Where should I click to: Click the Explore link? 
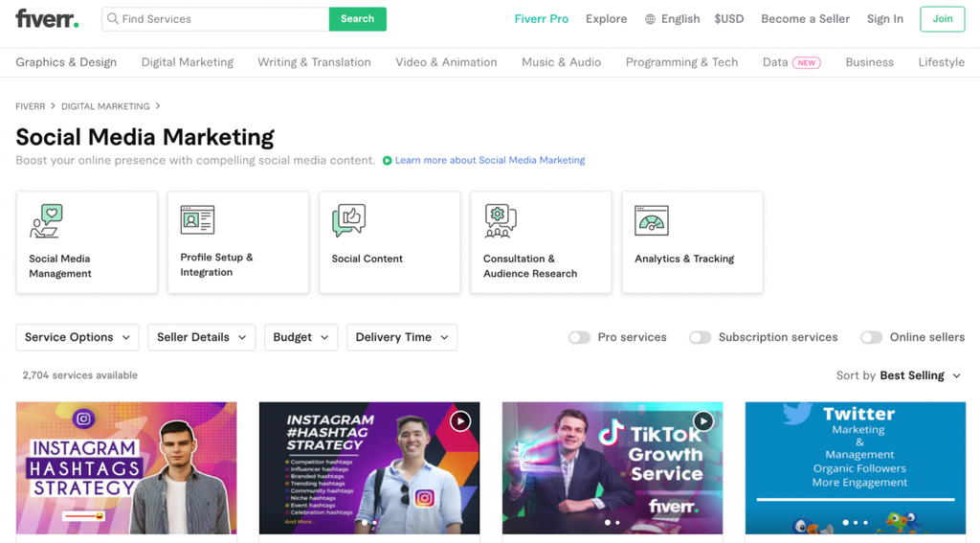point(606,19)
